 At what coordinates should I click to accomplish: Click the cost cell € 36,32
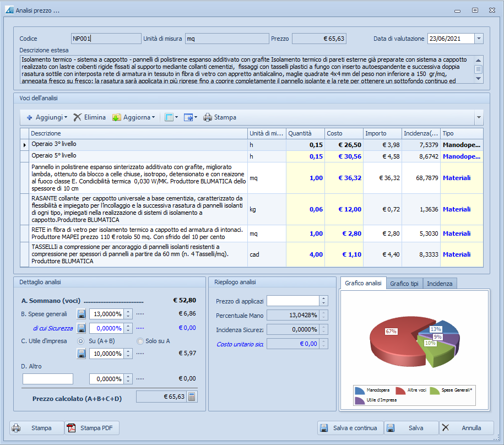point(344,178)
